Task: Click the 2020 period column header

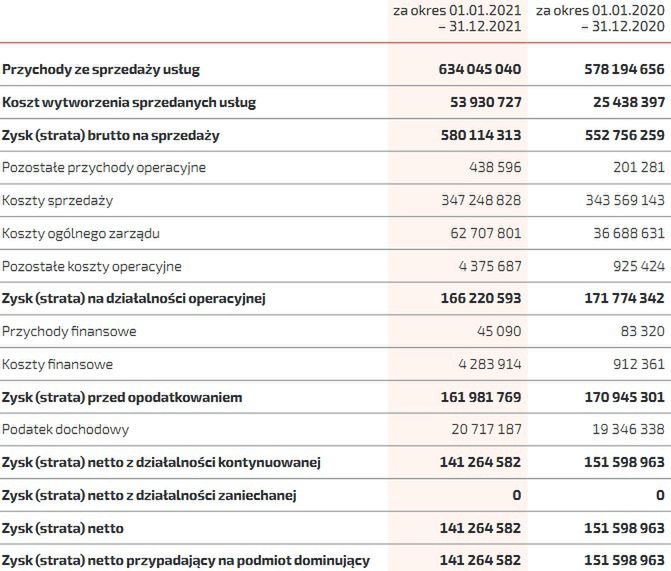Action: (x=600, y=19)
